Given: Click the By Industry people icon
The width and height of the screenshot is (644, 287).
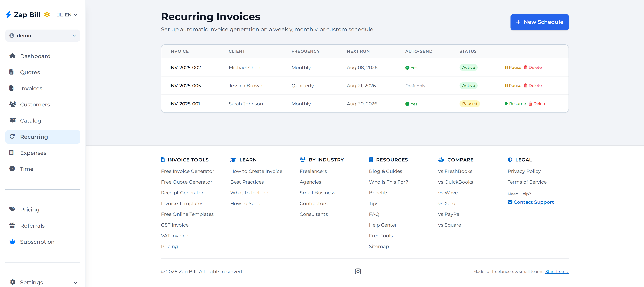Looking at the screenshot, I should point(303,160).
